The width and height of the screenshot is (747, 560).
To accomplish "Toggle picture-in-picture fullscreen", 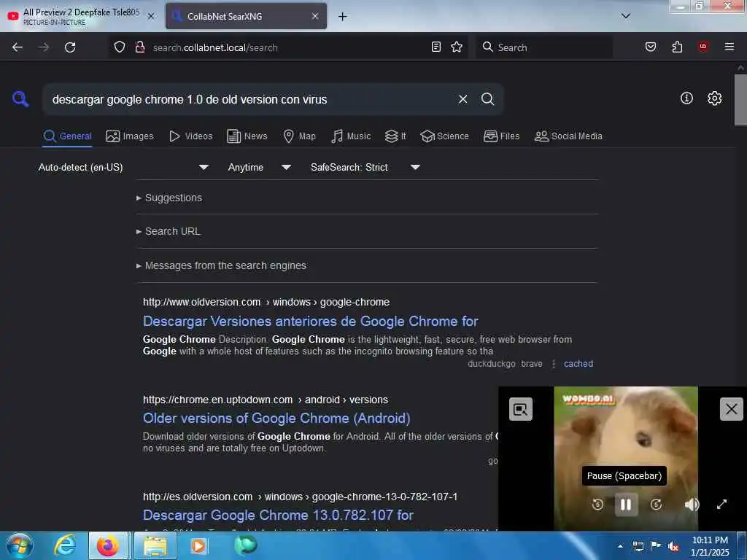I will pos(721,505).
